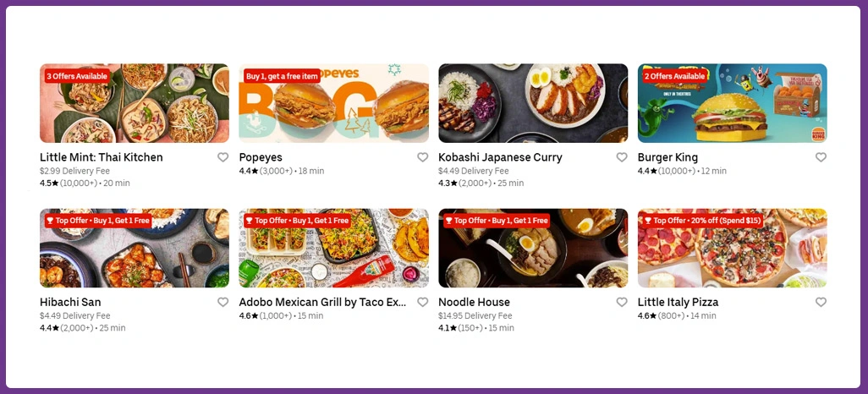The width and height of the screenshot is (868, 394).
Task: Click the 'Buy 1, get a free item' badge
Action: [x=282, y=76]
